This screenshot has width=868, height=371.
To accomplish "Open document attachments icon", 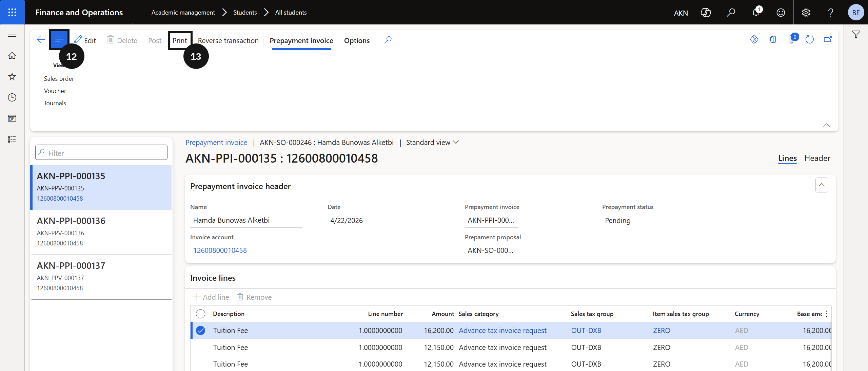I will click(x=792, y=40).
